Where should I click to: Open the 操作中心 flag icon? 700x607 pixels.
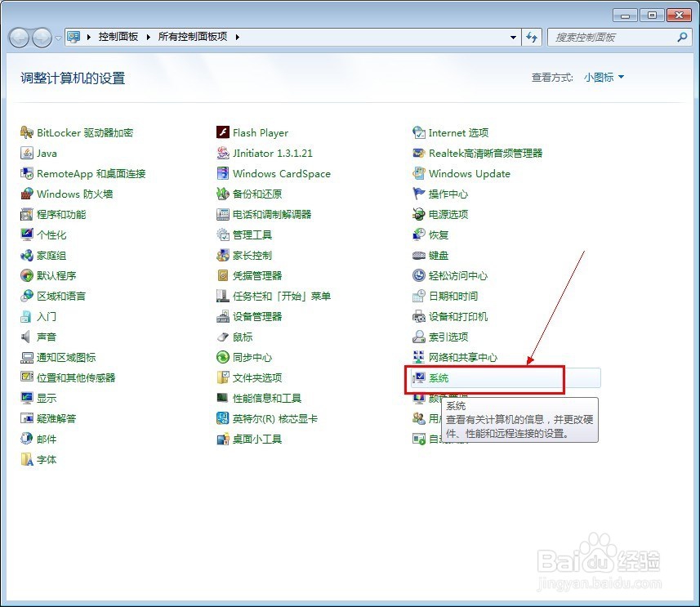pyautogui.click(x=419, y=194)
